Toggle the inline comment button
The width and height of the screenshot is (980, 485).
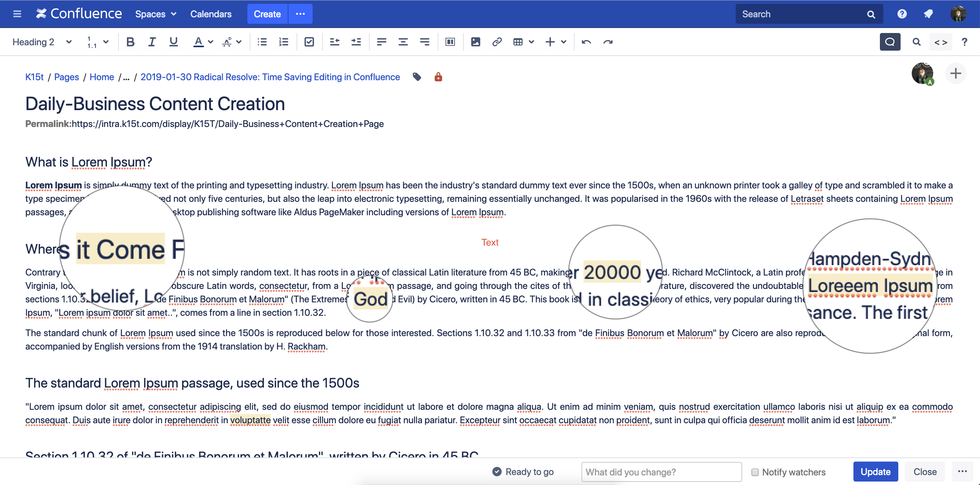[890, 42]
